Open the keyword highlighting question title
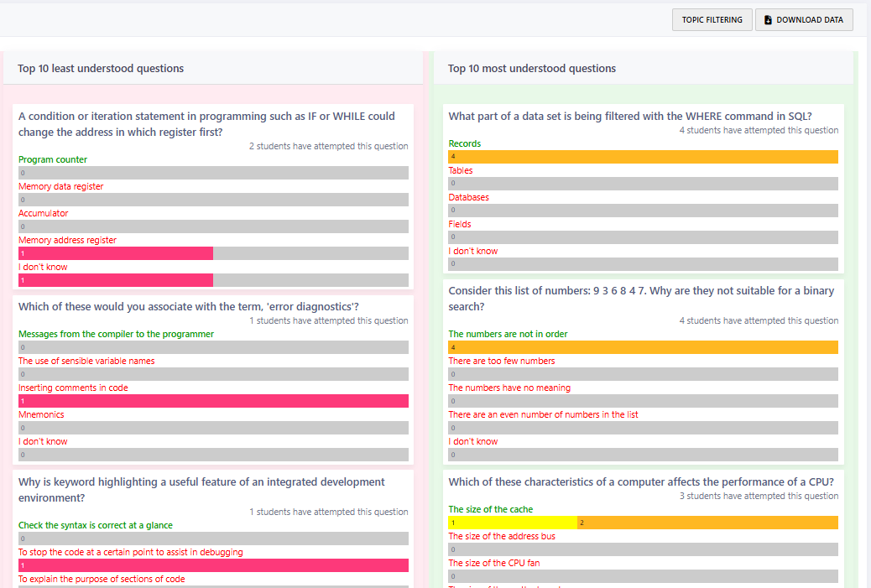The image size is (871, 588). (201, 490)
